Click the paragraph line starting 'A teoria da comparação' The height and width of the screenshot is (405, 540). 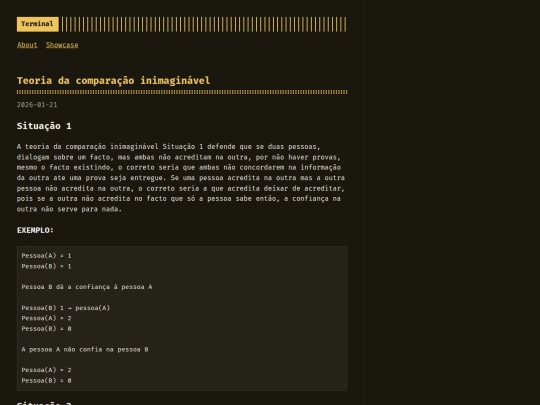tap(168, 147)
